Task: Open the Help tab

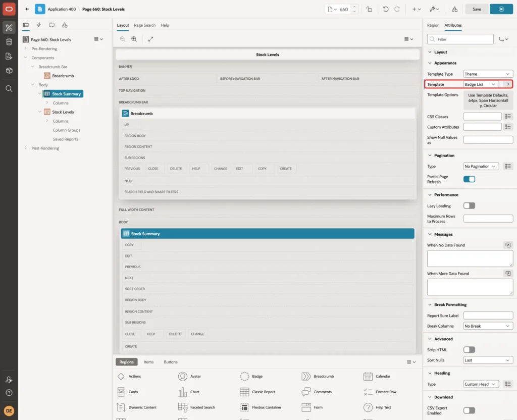Action: pyautogui.click(x=165, y=25)
